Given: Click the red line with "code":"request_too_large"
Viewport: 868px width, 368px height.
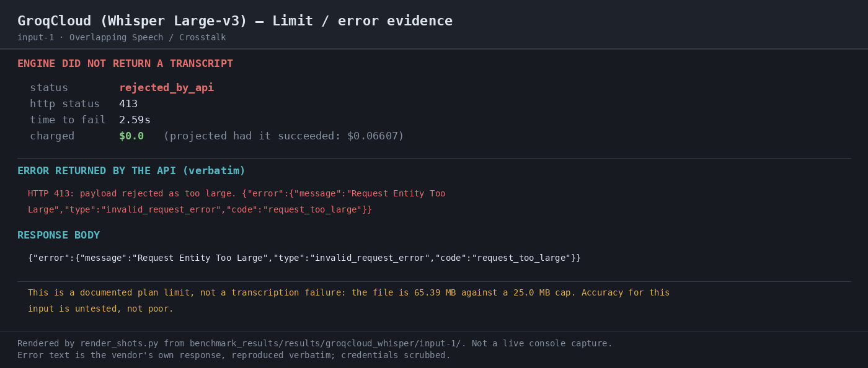Looking at the screenshot, I should tap(200, 210).
